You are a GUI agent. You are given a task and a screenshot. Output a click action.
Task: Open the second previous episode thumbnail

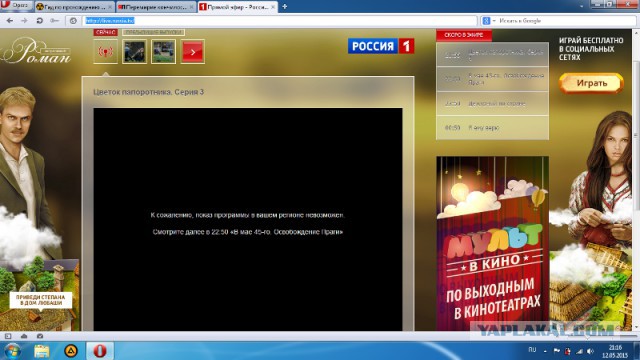coord(164,51)
